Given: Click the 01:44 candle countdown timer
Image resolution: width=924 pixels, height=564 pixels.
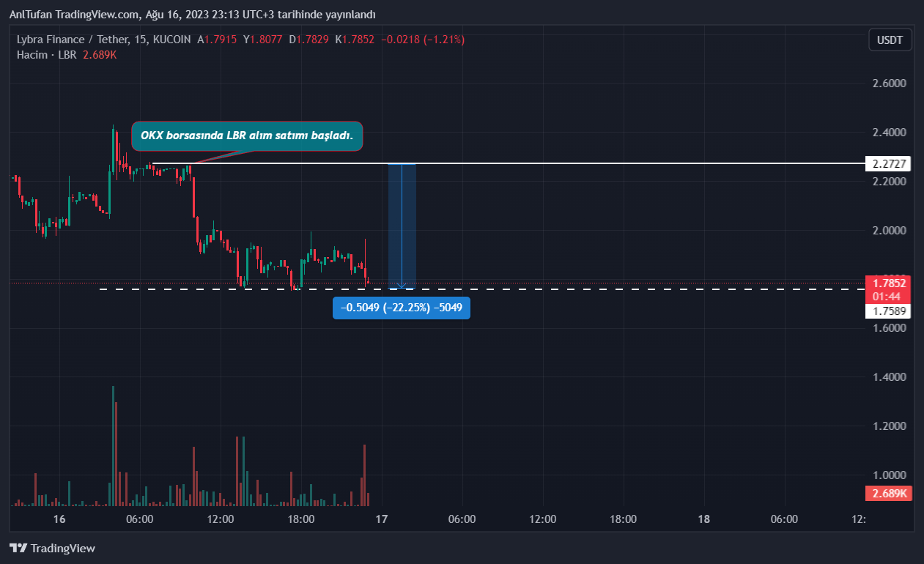Looking at the screenshot, I should [888, 296].
